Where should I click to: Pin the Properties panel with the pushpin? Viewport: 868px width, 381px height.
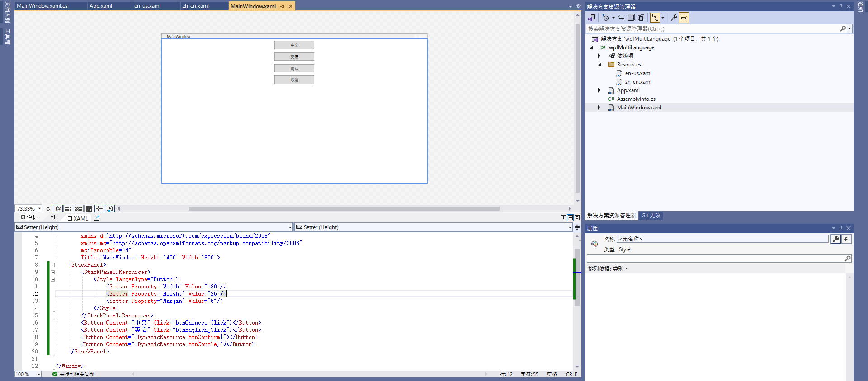point(841,228)
